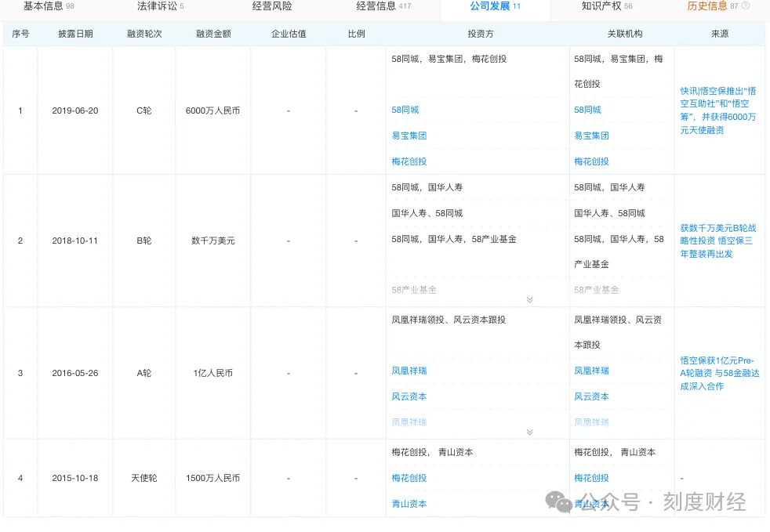Select the 1500万人民币 amount cell
The width and height of the screenshot is (770, 532).
click(x=213, y=478)
